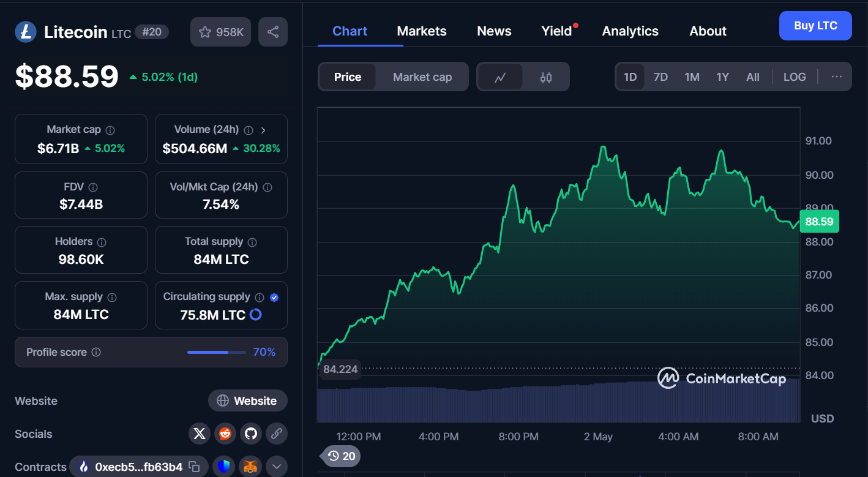This screenshot has width=868, height=477.
Task: Select the Price chart toggle
Action: point(348,77)
